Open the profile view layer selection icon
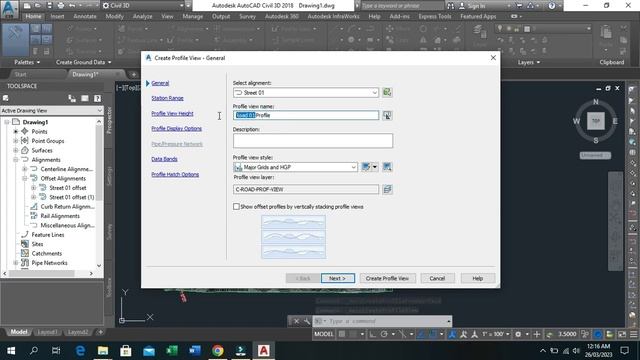 387,189
